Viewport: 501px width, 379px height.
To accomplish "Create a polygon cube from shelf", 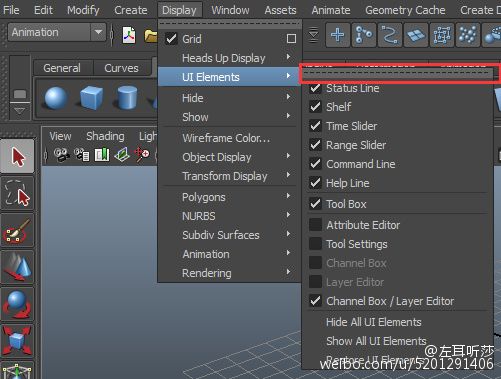I will click(92, 98).
